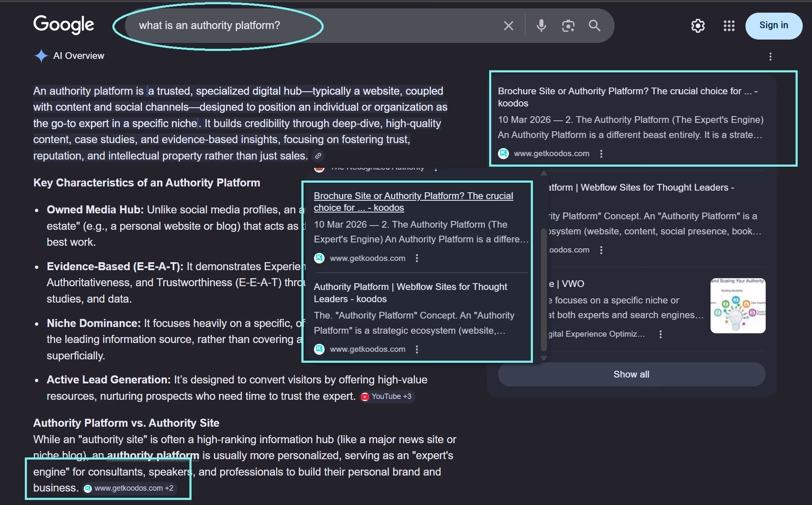The width and height of the screenshot is (812, 505).
Task: Activate voice search with the microphone icon
Action: click(541, 26)
